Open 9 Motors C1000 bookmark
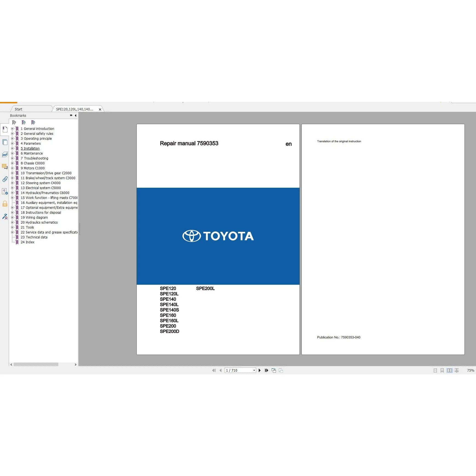Screen dimensions: 476x476 33,168
